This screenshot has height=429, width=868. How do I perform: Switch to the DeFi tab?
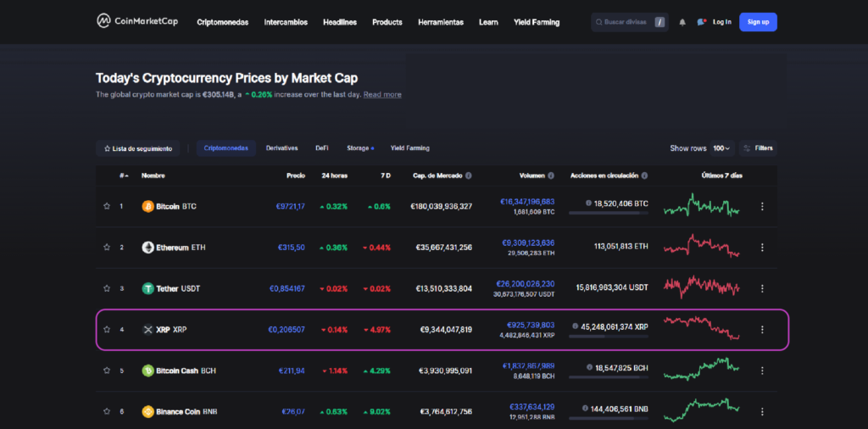point(322,148)
